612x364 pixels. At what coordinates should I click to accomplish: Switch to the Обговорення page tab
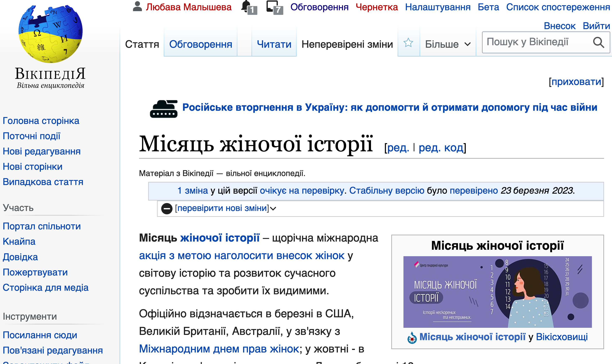201,44
